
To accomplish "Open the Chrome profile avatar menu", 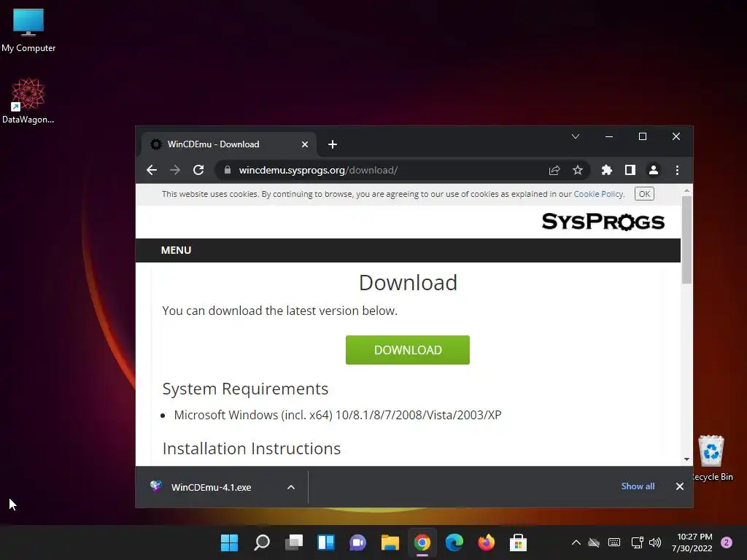I will click(653, 170).
